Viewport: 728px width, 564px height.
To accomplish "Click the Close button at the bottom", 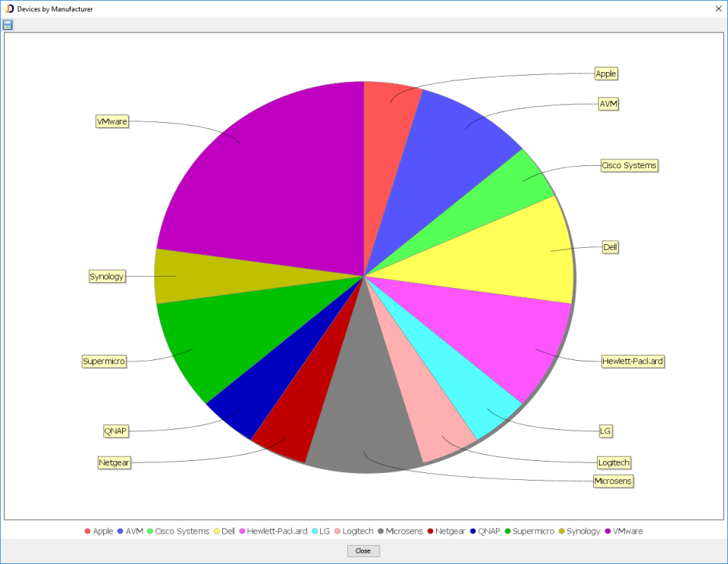I will (363, 550).
